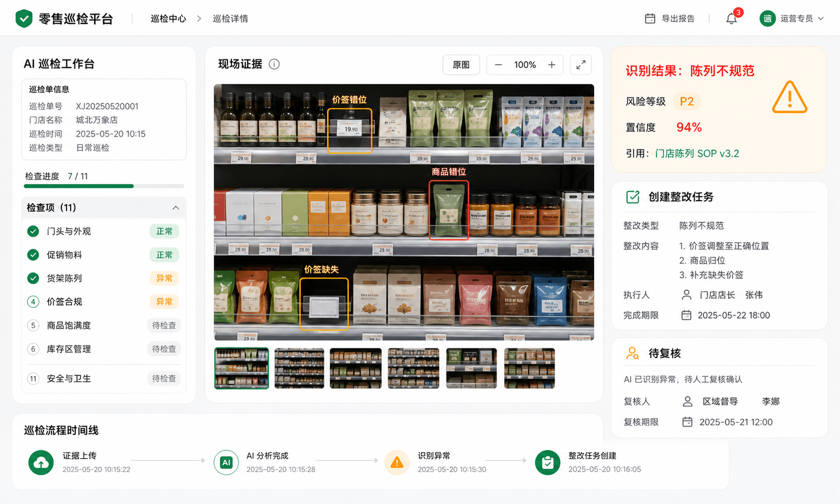Click the 异常 tag on 价签合规
Screen dimensions: 840x504
click(x=164, y=302)
